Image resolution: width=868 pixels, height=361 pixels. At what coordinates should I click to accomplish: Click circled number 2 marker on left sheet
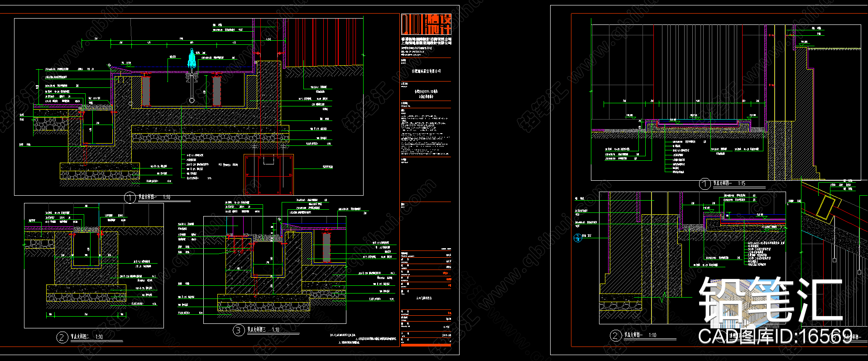[x=62, y=337]
